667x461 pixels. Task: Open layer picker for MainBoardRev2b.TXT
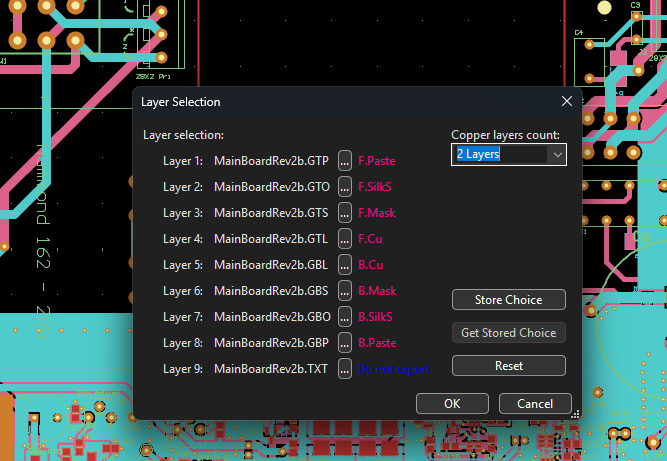[345, 369]
